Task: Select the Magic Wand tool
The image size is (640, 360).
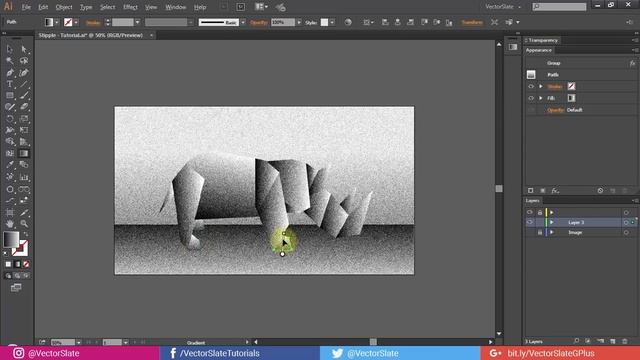Action: point(9,61)
